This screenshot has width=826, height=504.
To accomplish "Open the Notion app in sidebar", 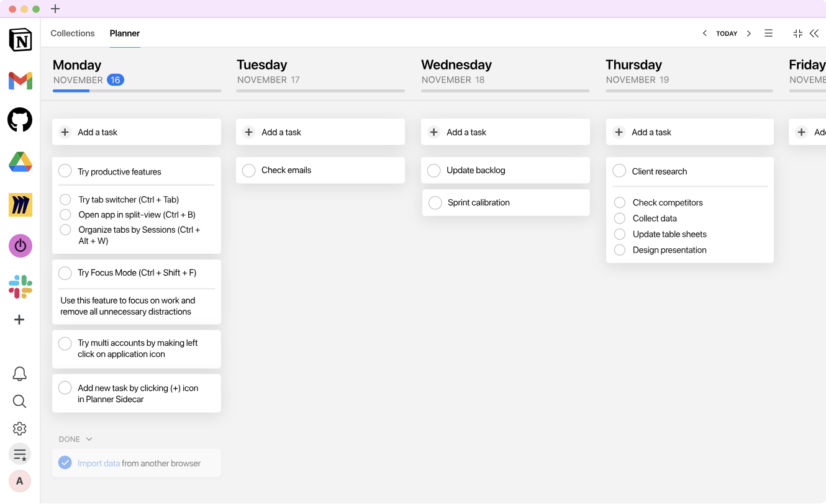I will click(20, 40).
